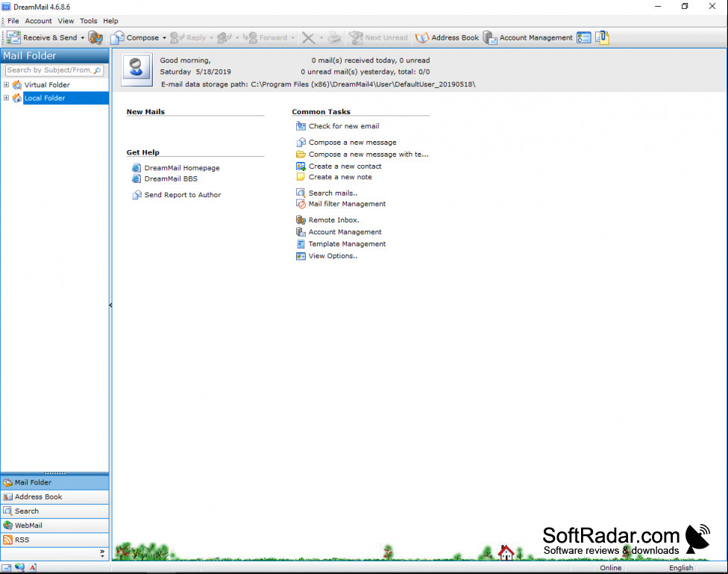
Task: Click Create a new contact
Action: (x=345, y=166)
